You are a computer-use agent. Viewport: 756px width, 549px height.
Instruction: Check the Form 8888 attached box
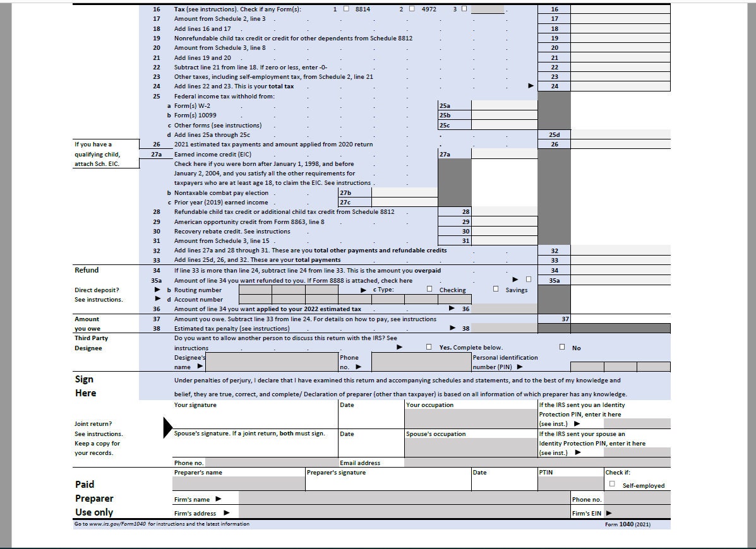point(529,280)
